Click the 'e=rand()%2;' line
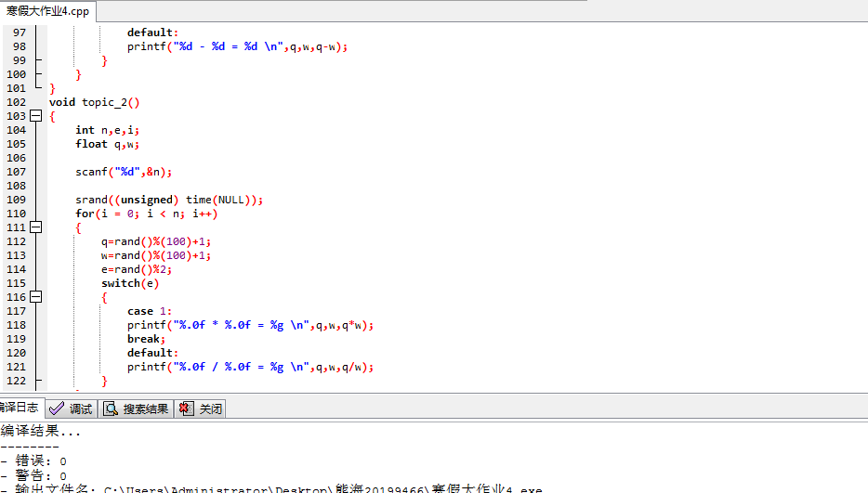Viewport: 868px width, 493px height. click(x=137, y=269)
